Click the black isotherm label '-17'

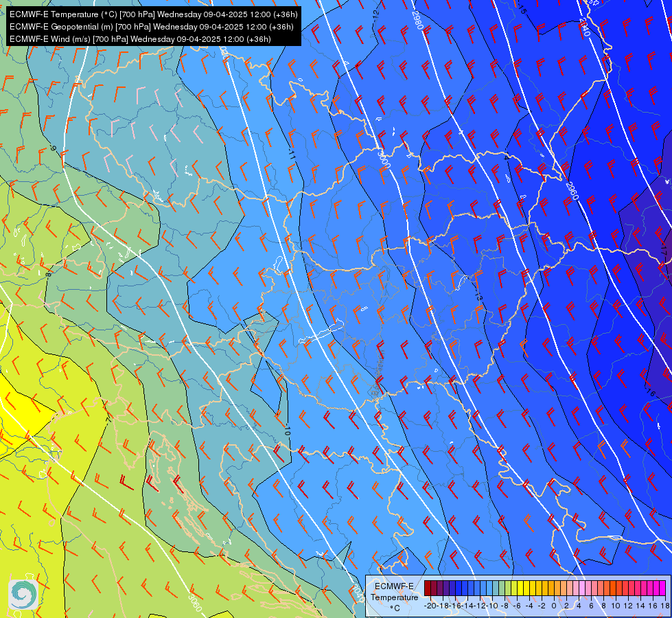[664, 249]
